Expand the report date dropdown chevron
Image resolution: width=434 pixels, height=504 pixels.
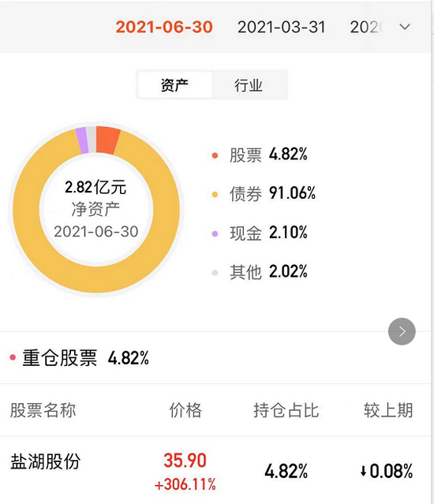pos(405,27)
